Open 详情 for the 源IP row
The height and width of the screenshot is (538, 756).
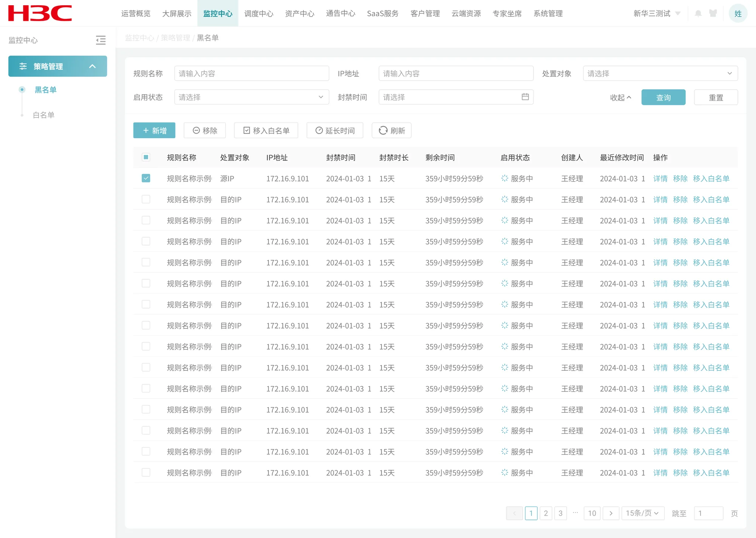tap(660, 179)
